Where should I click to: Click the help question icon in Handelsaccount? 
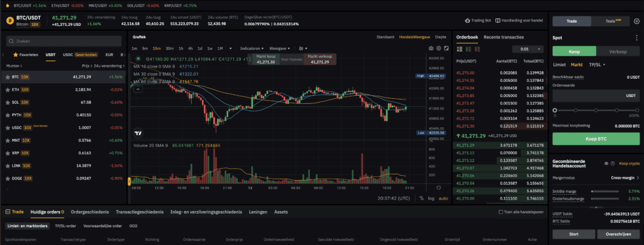(613, 164)
